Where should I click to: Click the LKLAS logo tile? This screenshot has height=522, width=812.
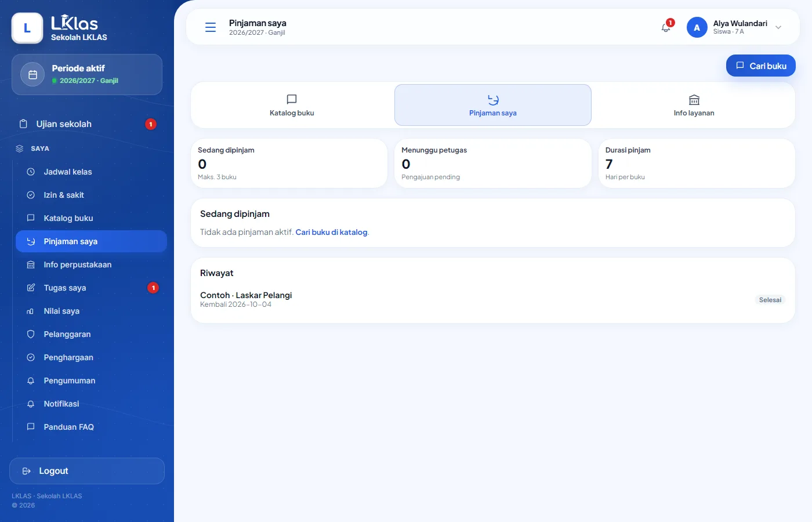click(27, 28)
